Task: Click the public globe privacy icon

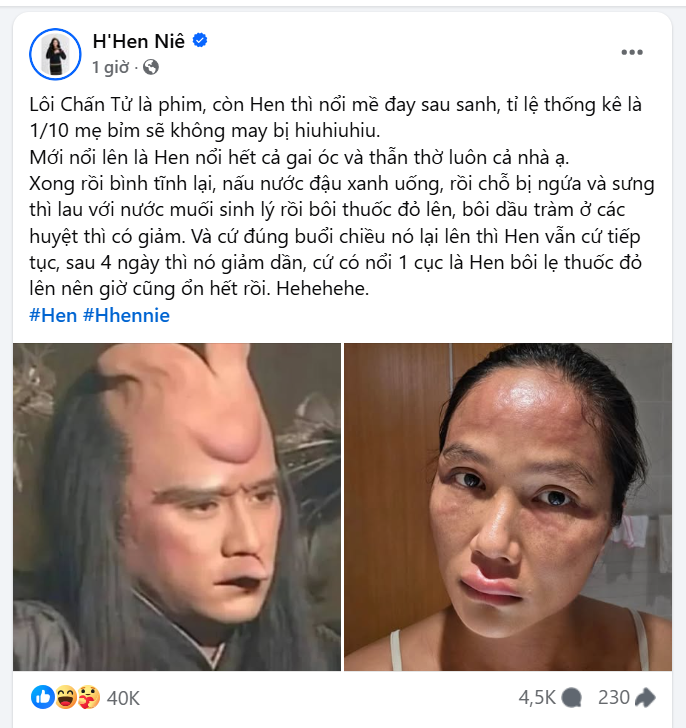Action: pyautogui.click(x=151, y=67)
